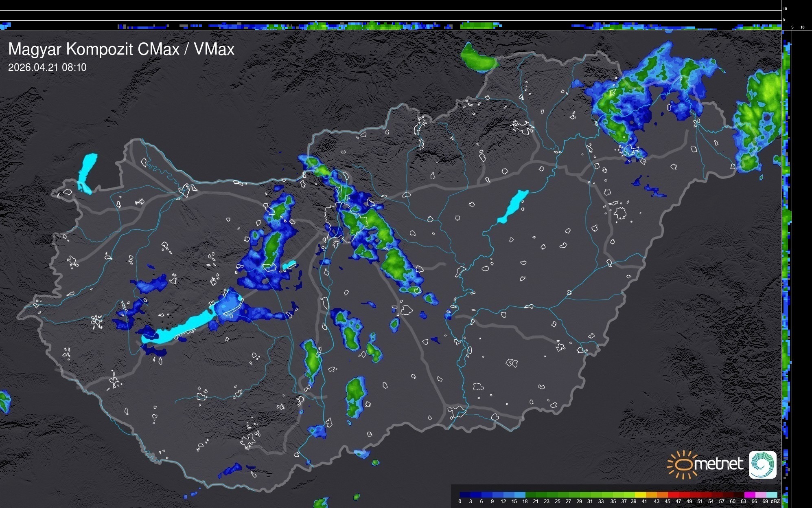This screenshot has width=812, height=508.
Task: Click the teal spiral radar app icon
Action: [x=762, y=464]
